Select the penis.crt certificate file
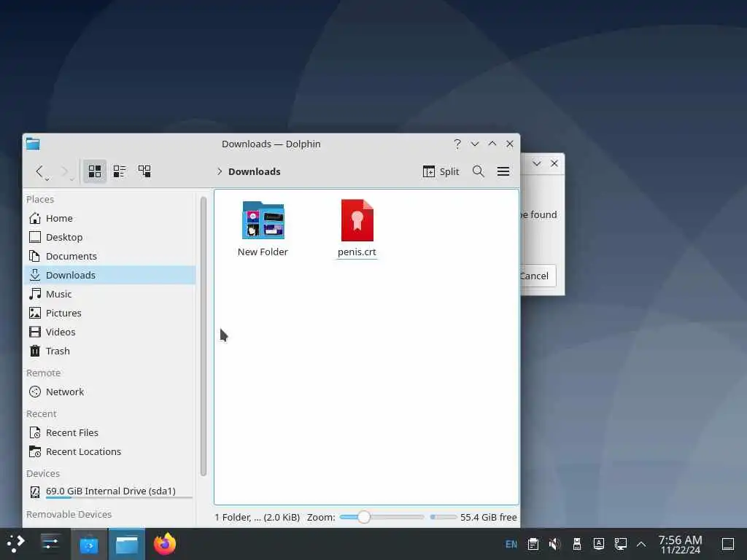747x560 pixels. click(x=357, y=220)
